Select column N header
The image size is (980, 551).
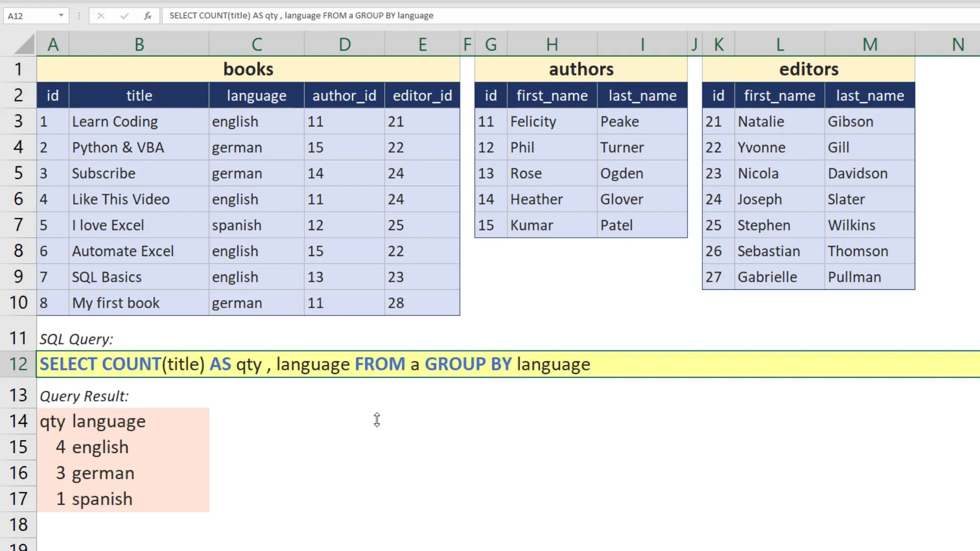pyautogui.click(x=958, y=44)
